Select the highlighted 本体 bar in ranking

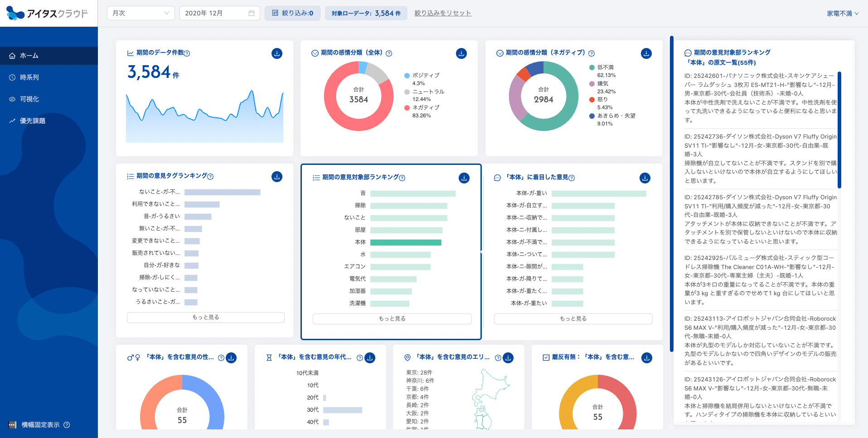click(406, 242)
